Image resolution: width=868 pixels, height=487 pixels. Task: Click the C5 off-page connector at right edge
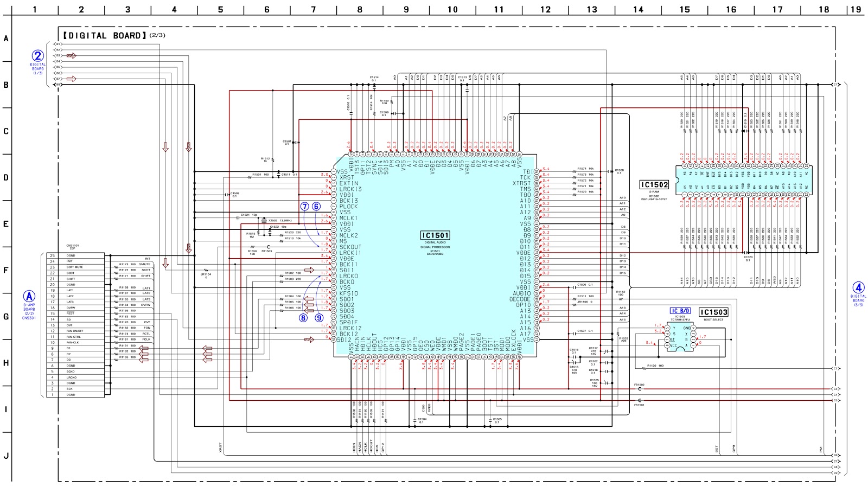(x=836, y=401)
